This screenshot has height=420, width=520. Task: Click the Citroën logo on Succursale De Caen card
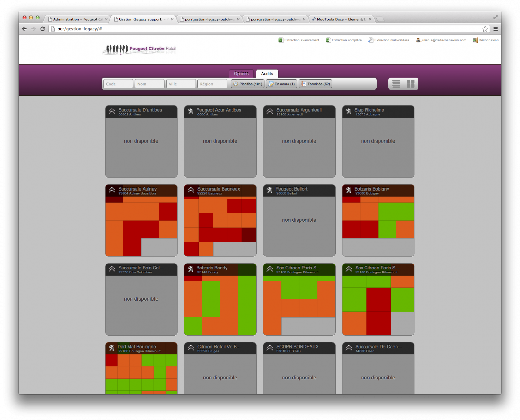(x=349, y=348)
